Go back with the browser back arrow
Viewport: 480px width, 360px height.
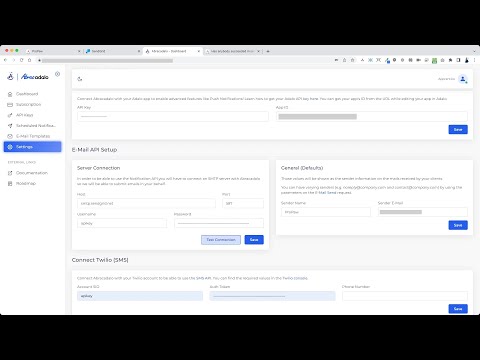(x=5, y=60)
